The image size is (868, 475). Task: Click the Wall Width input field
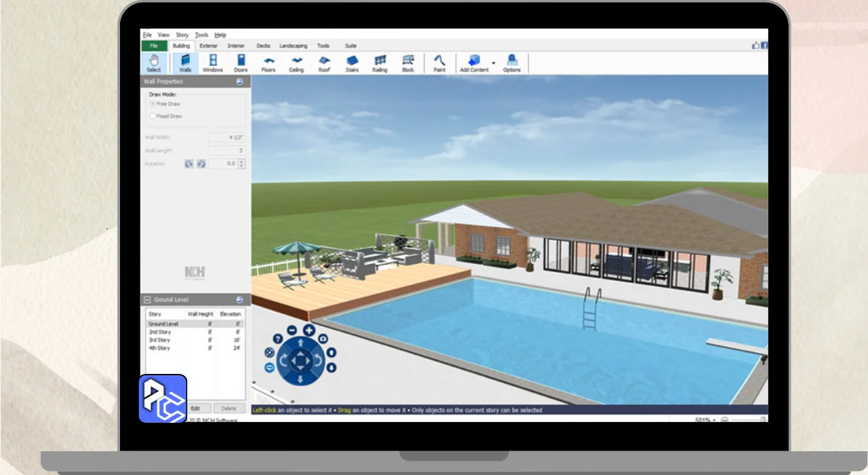coord(226,137)
